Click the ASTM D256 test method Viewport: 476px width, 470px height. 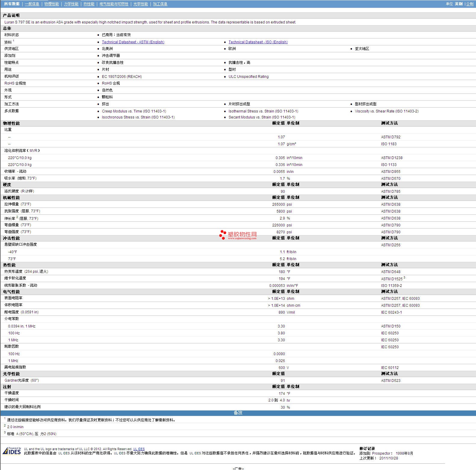[391, 245]
